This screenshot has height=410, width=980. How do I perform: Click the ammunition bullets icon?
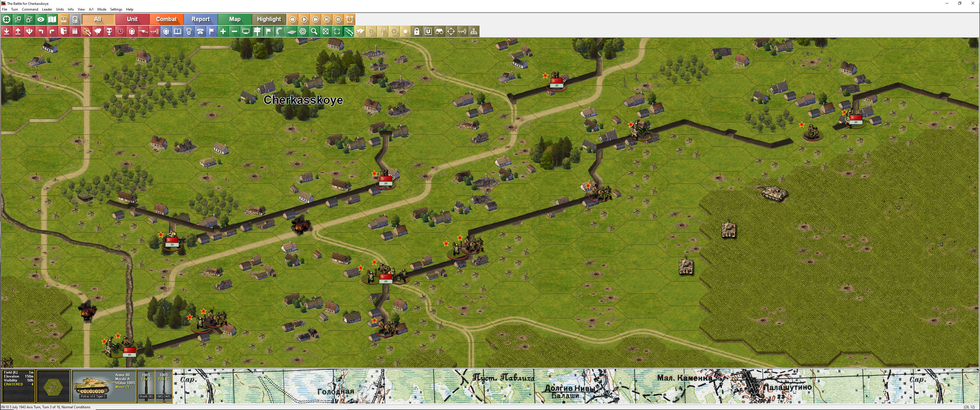(75, 32)
